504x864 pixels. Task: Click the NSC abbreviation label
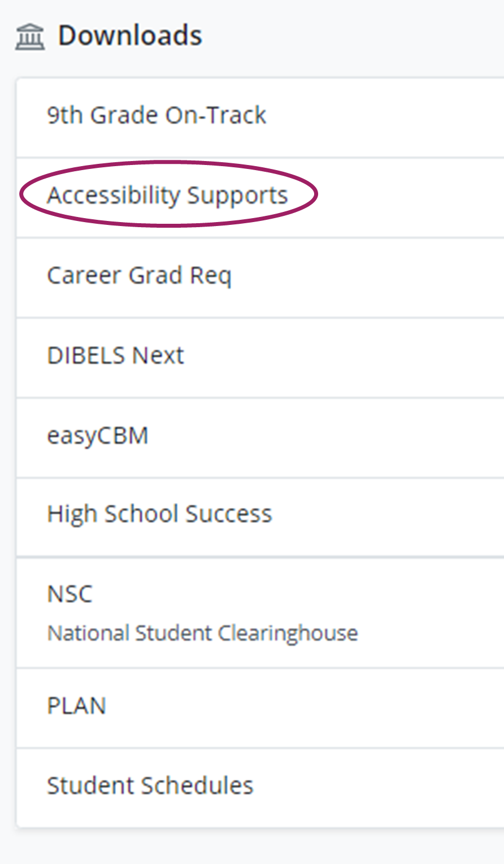pyautogui.click(x=70, y=594)
